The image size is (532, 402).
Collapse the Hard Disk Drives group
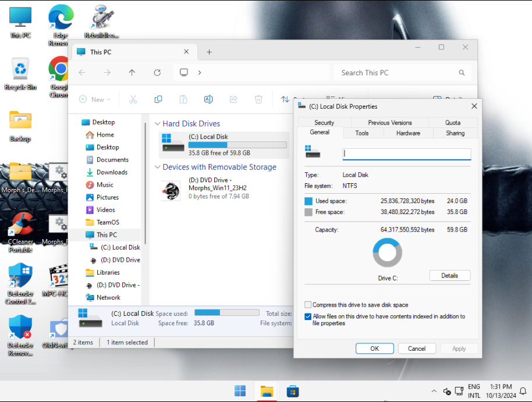point(157,123)
